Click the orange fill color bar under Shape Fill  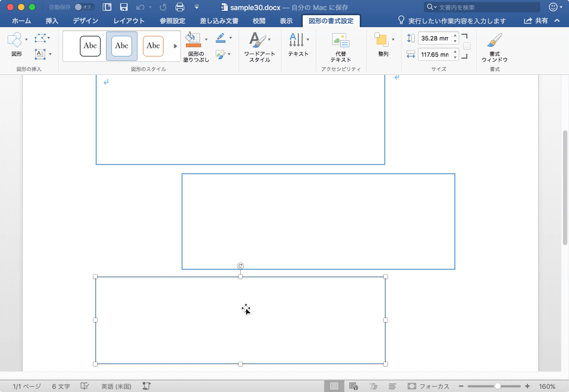pos(193,45)
